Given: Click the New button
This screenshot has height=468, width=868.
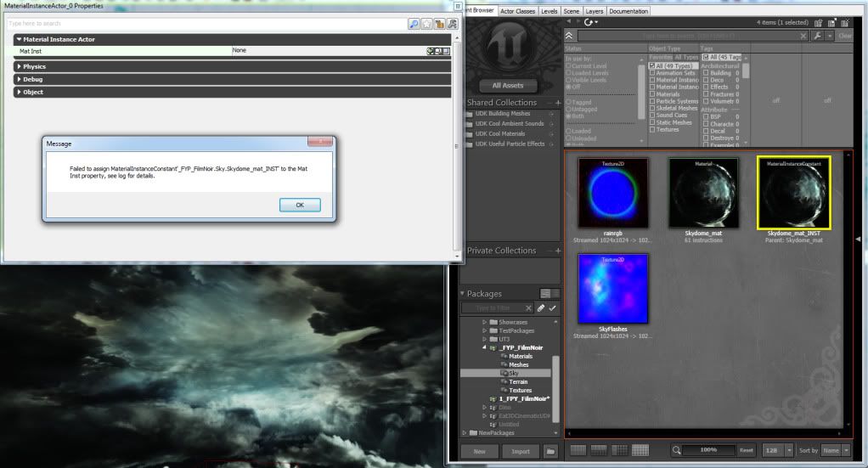Looking at the screenshot, I should coord(479,451).
